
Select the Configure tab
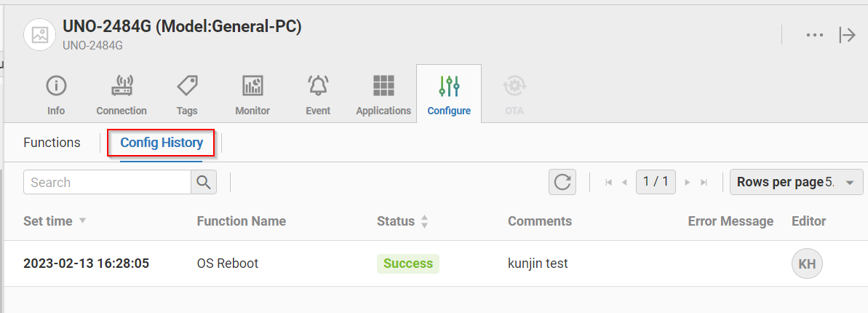click(x=449, y=94)
